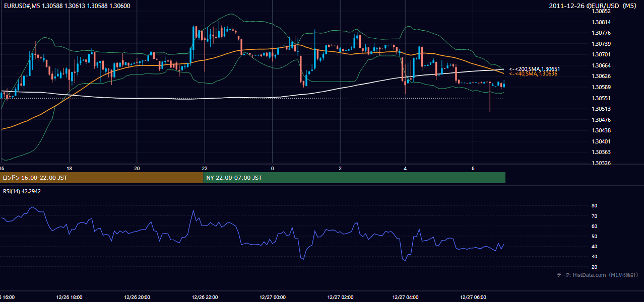Click RSI scale label 70
The height and width of the screenshot is (302, 644).
coord(595,216)
